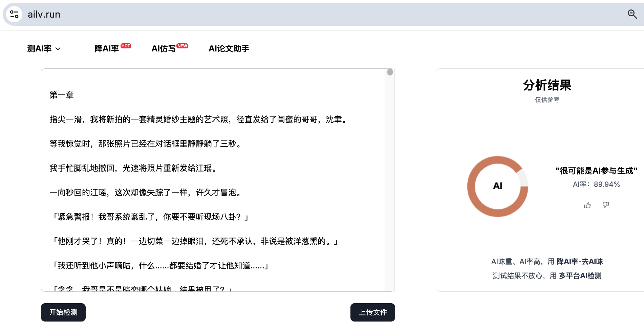Click the ailv.run address bar URL

pyautogui.click(x=44, y=14)
